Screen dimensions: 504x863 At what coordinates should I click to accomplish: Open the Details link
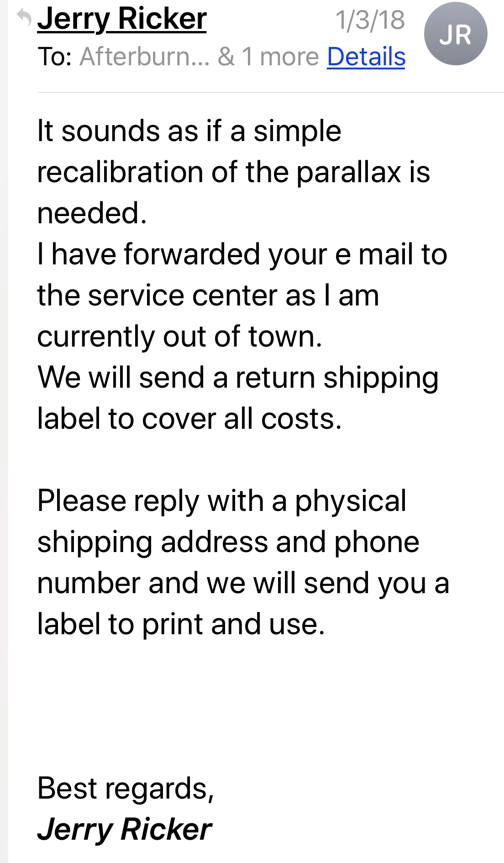point(366,57)
